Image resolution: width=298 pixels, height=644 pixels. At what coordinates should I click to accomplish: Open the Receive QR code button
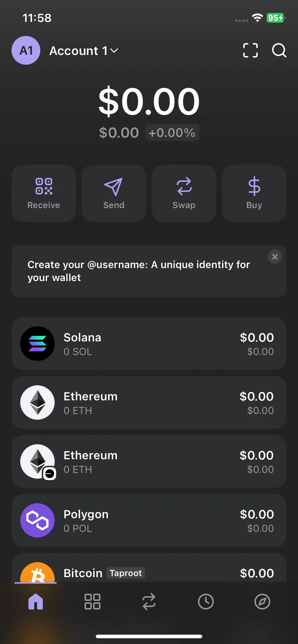coord(44,193)
